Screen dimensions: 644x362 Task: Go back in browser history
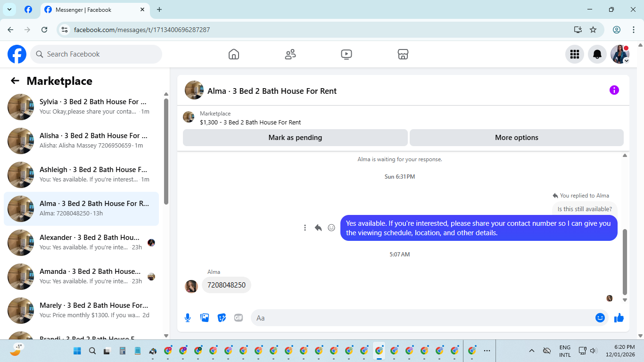pos(10,30)
